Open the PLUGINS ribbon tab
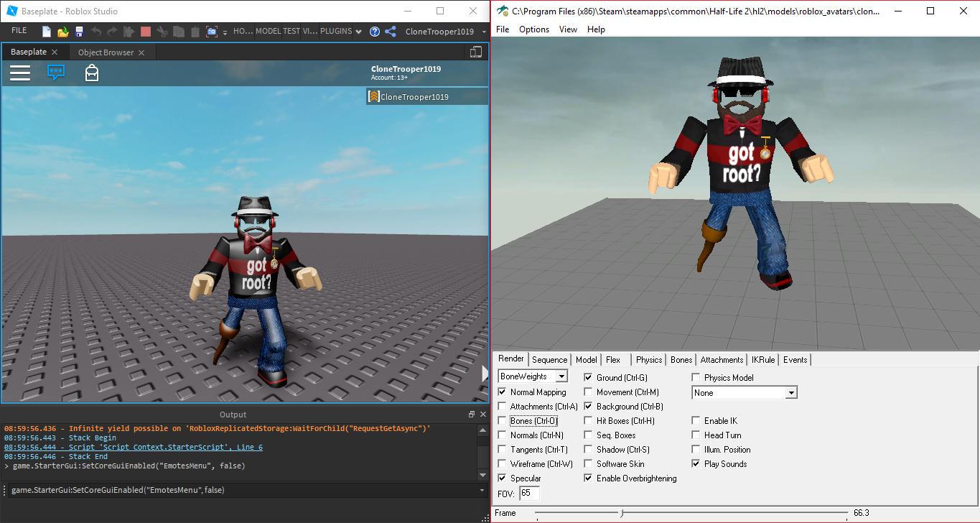This screenshot has height=523, width=980. click(335, 31)
